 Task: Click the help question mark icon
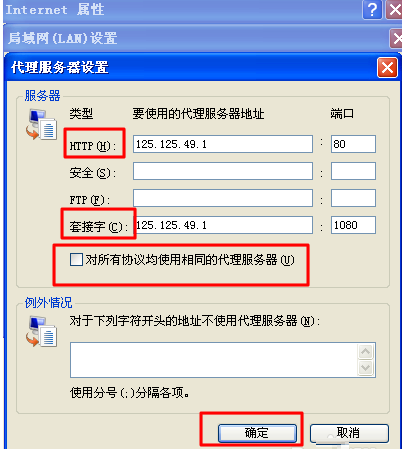pos(372,10)
